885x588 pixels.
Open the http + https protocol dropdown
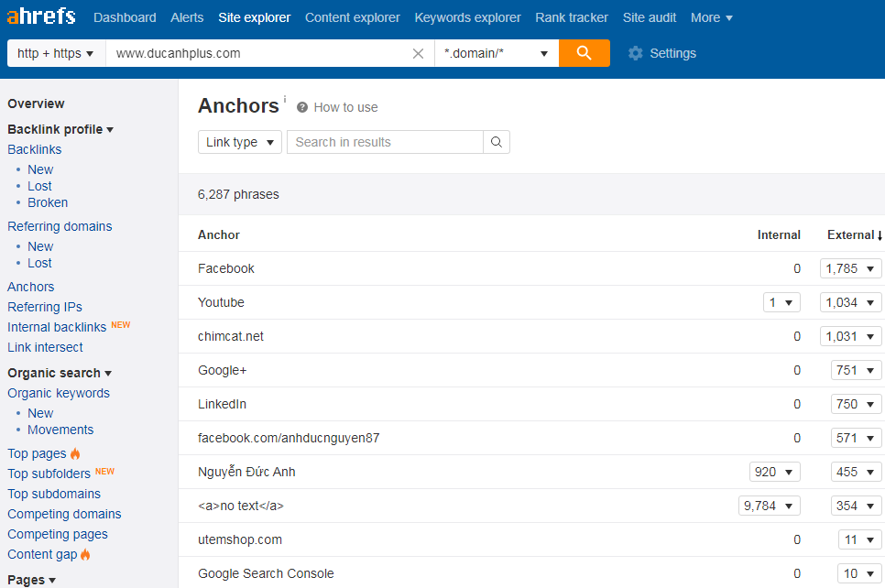point(56,53)
